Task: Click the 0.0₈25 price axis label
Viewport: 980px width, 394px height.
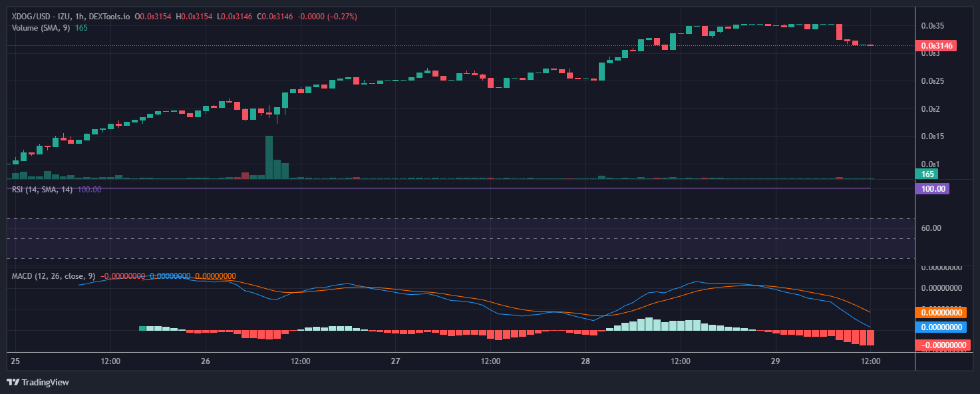Action: 932,81
